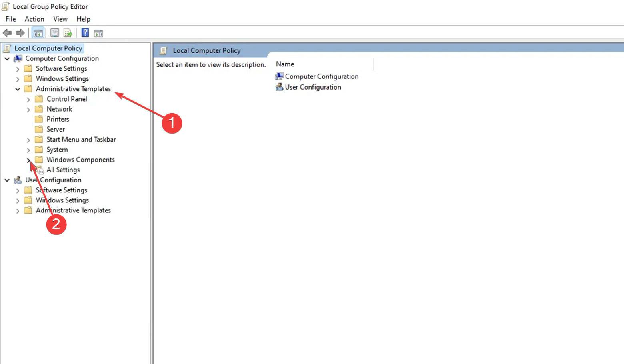Click the Back navigation arrow icon
The height and width of the screenshot is (364, 624).
[x=7, y=33]
